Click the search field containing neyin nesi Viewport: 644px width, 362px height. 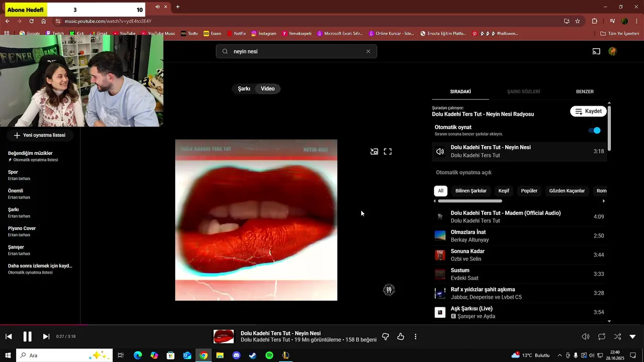[296, 51]
